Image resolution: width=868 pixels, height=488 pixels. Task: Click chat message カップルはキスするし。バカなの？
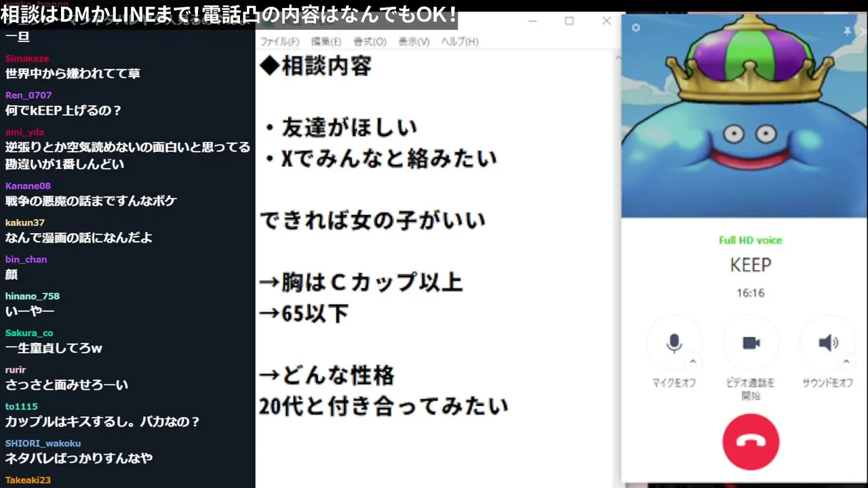click(x=103, y=422)
